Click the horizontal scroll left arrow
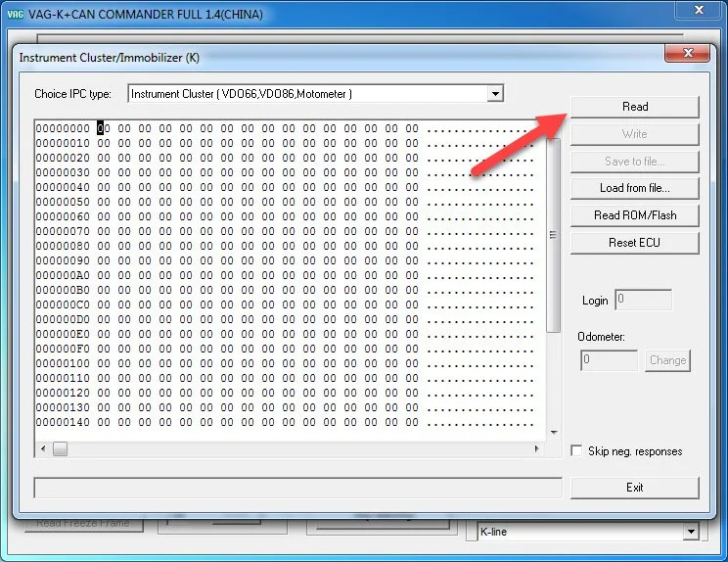The image size is (728, 562). point(43,448)
